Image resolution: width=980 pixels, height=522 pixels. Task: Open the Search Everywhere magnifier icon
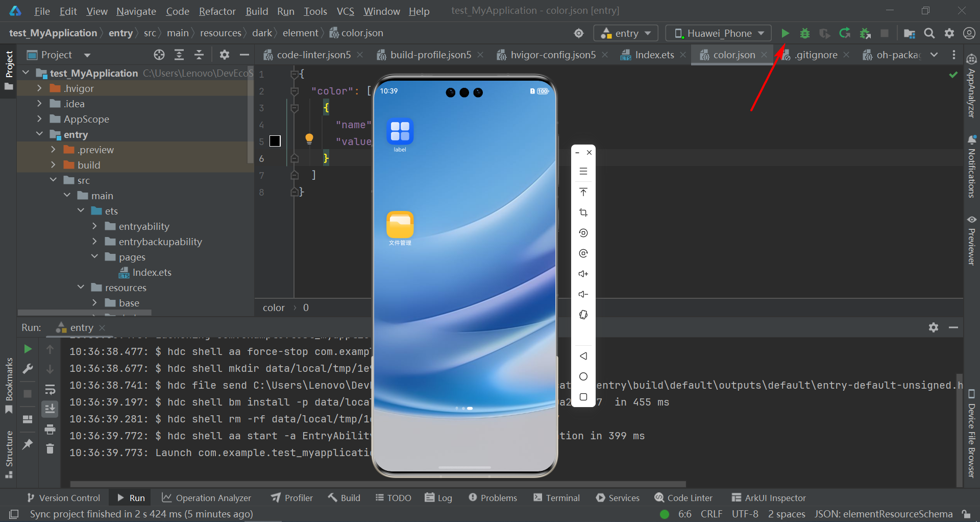pos(929,33)
